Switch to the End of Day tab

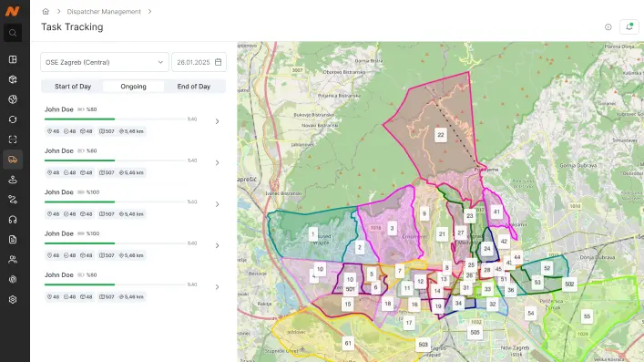coord(194,87)
